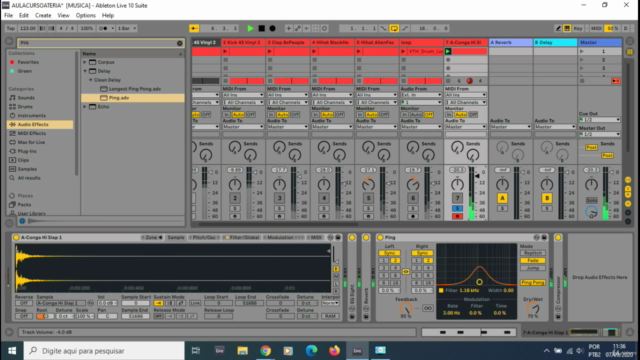This screenshot has width=640, height=360.
Task: Unsolo track 7 with the blue S button
Action: 457,209
